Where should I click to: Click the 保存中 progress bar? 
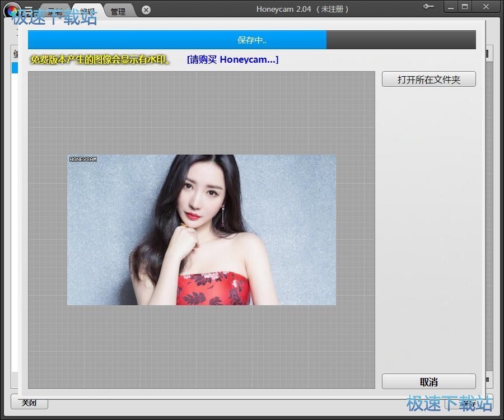coord(251,40)
